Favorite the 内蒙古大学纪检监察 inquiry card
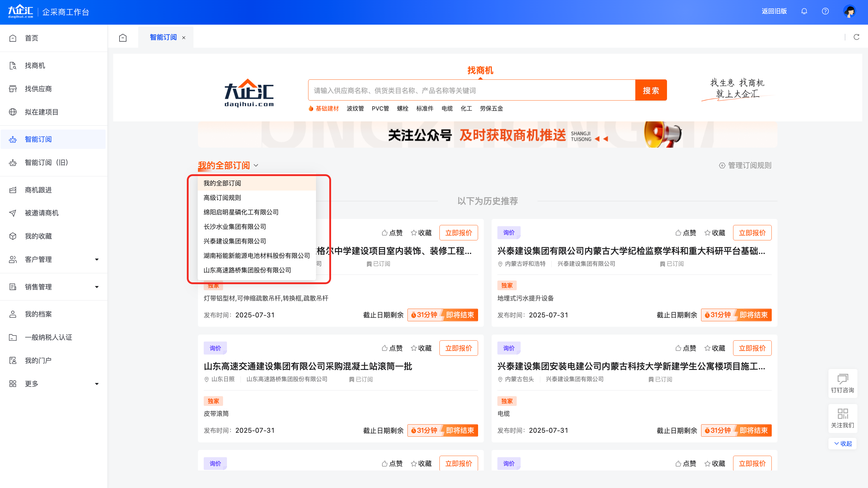 pyautogui.click(x=715, y=233)
